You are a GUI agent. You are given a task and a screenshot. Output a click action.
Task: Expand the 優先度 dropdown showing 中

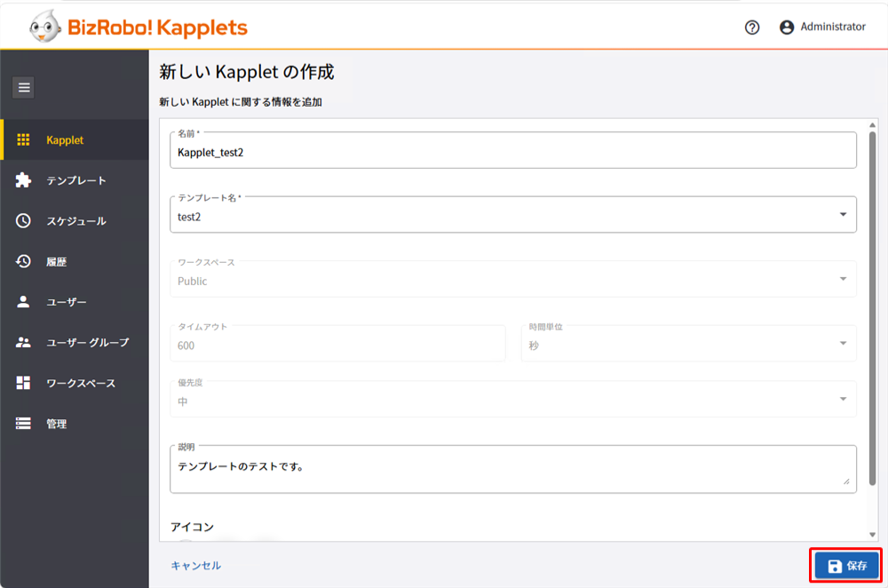pos(513,400)
